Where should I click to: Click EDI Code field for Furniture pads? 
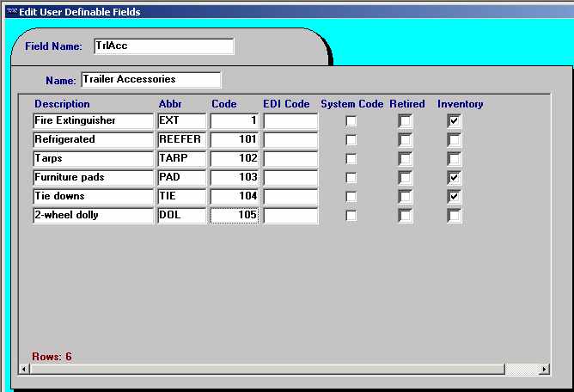(x=290, y=178)
